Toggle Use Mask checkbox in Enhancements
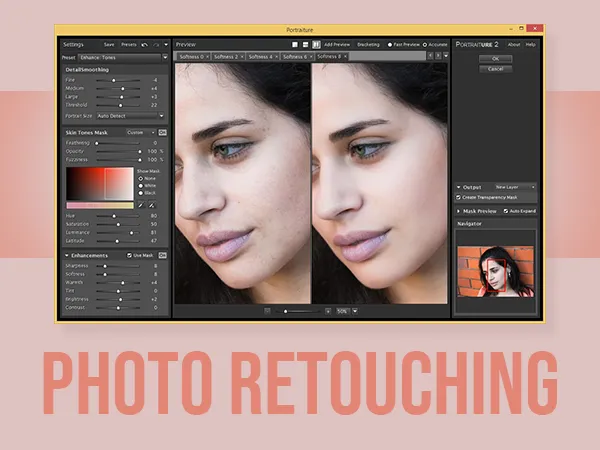 tap(129, 255)
